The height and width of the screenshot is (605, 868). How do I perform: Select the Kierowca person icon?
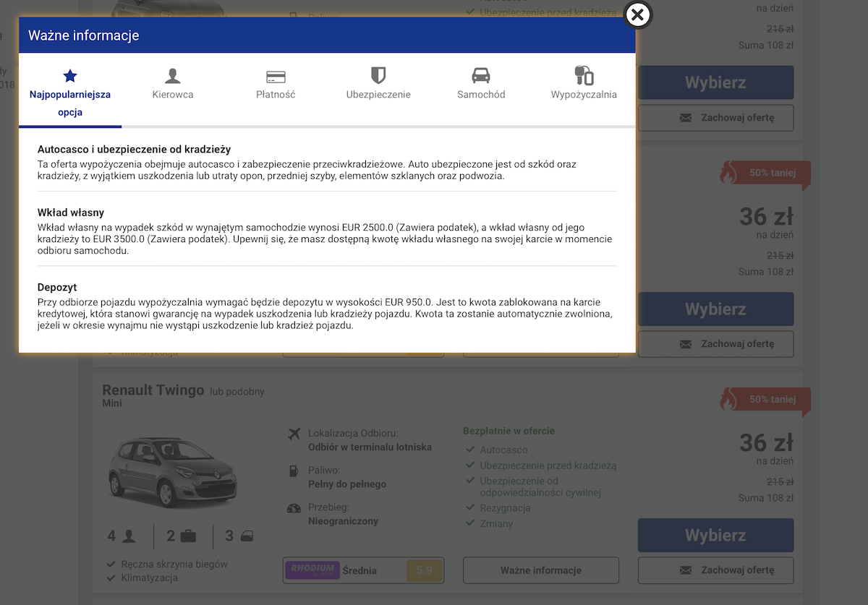(x=173, y=75)
